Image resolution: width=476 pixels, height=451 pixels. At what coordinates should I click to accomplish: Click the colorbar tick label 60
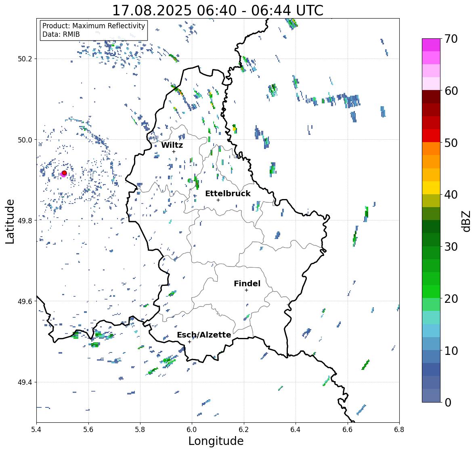(x=451, y=91)
